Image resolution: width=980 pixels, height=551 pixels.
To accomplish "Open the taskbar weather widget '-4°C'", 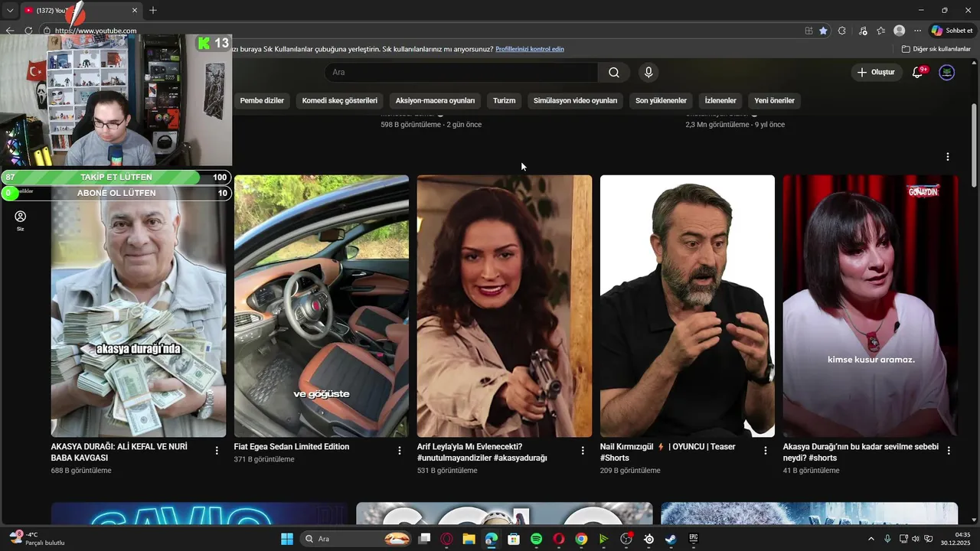I will [37, 539].
